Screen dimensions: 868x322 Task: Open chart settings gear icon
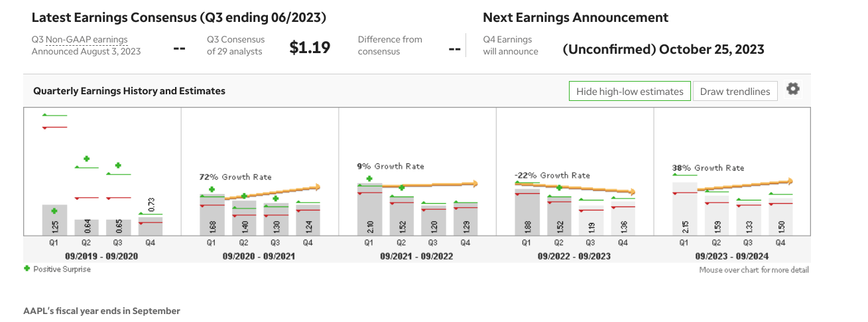point(792,90)
